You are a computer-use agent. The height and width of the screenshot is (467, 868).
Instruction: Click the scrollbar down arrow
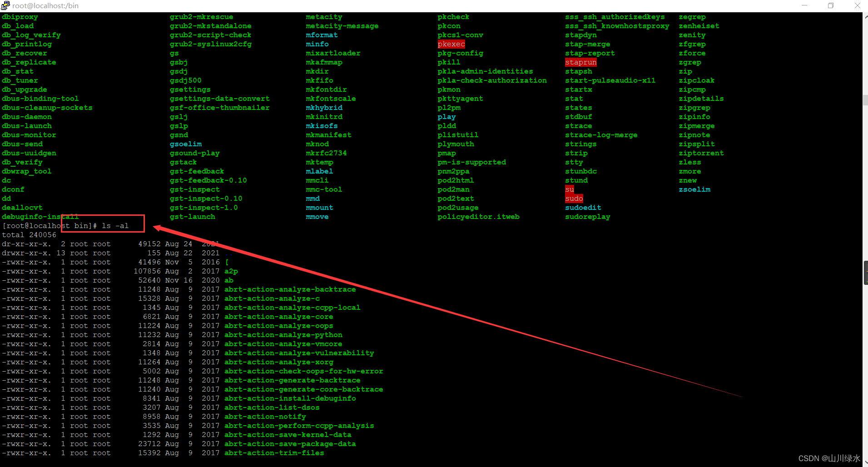click(x=865, y=463)
